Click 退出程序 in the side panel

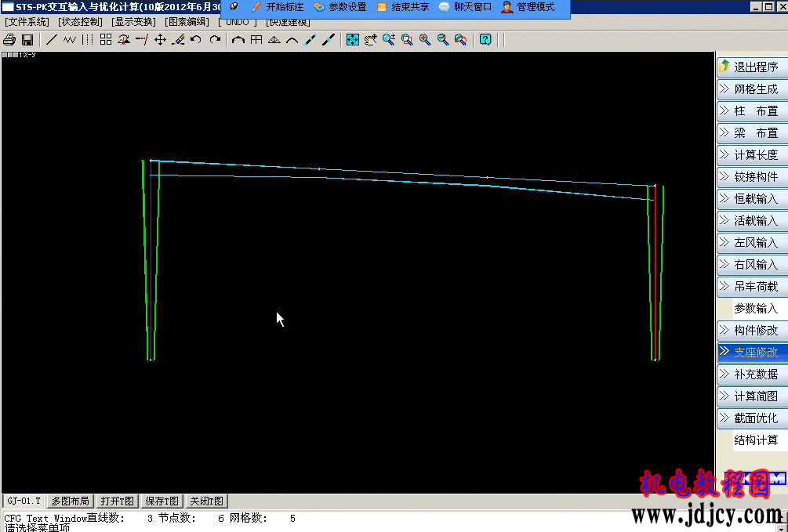click(x=752, y=67)
